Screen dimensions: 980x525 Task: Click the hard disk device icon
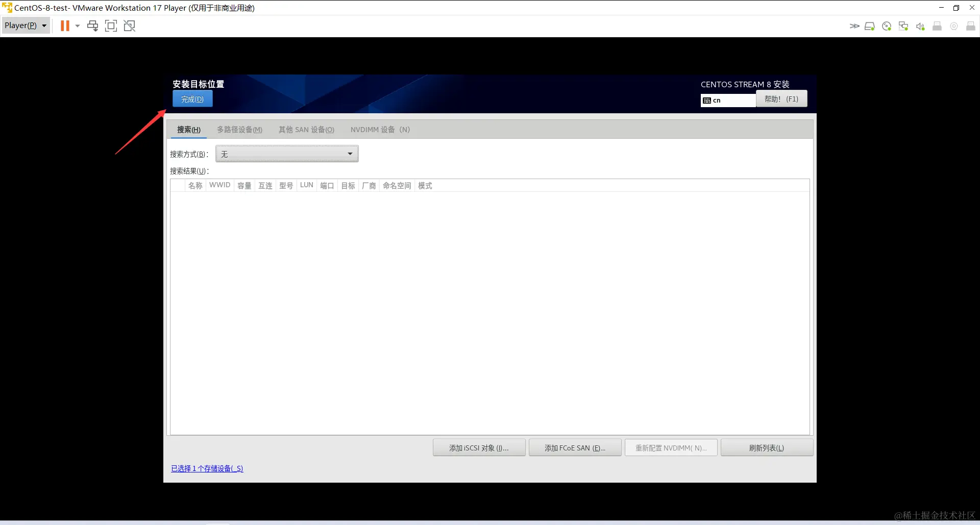[x=870, y=26]
